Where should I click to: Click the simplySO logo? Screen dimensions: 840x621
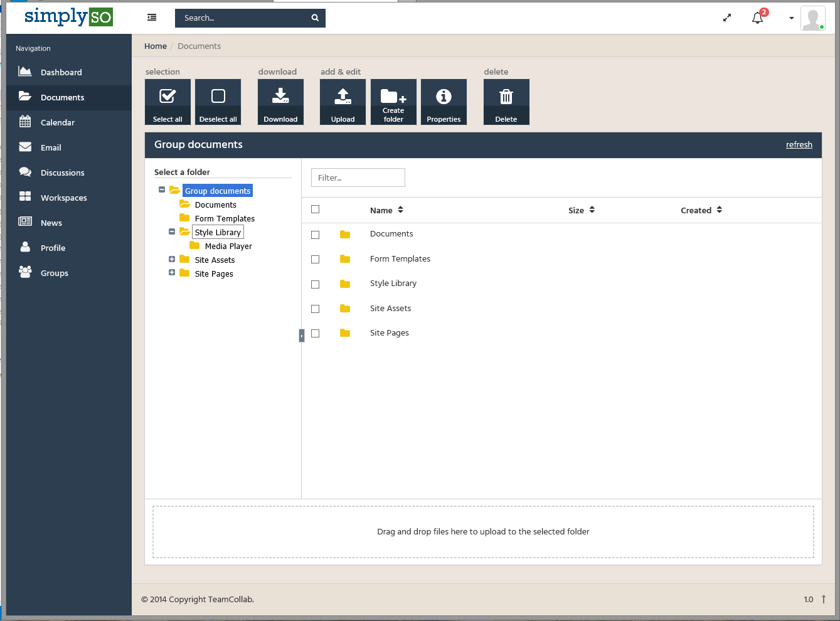(68, 17)
